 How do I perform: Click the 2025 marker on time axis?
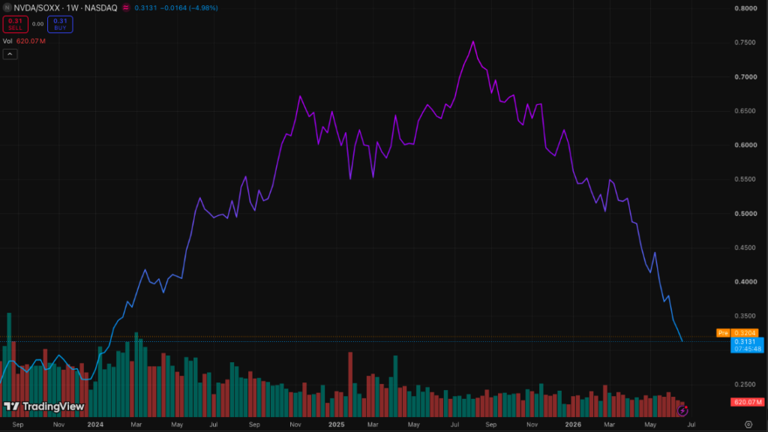[x=336, y=425]
